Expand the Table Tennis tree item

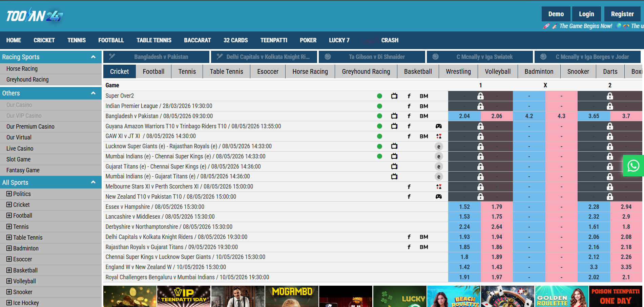[9, 237]
